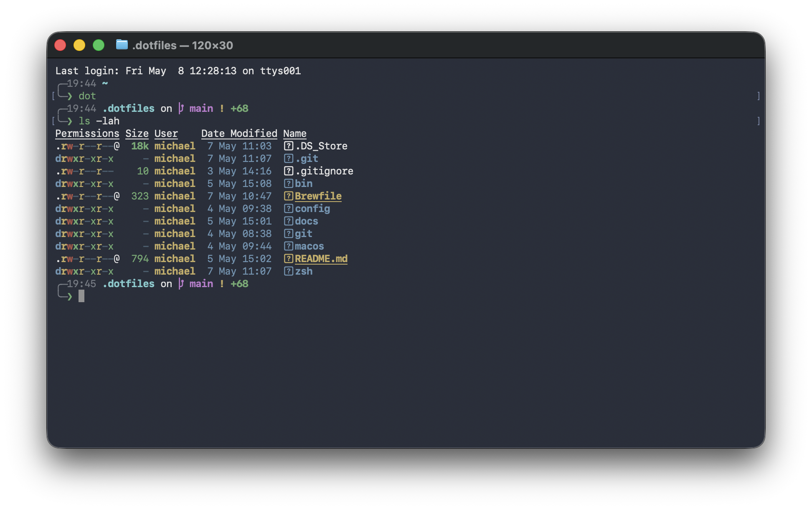Click the green zoom window button
Image resolution: width=812 pixels, height=510 pixels.
(x=99, y=45)
